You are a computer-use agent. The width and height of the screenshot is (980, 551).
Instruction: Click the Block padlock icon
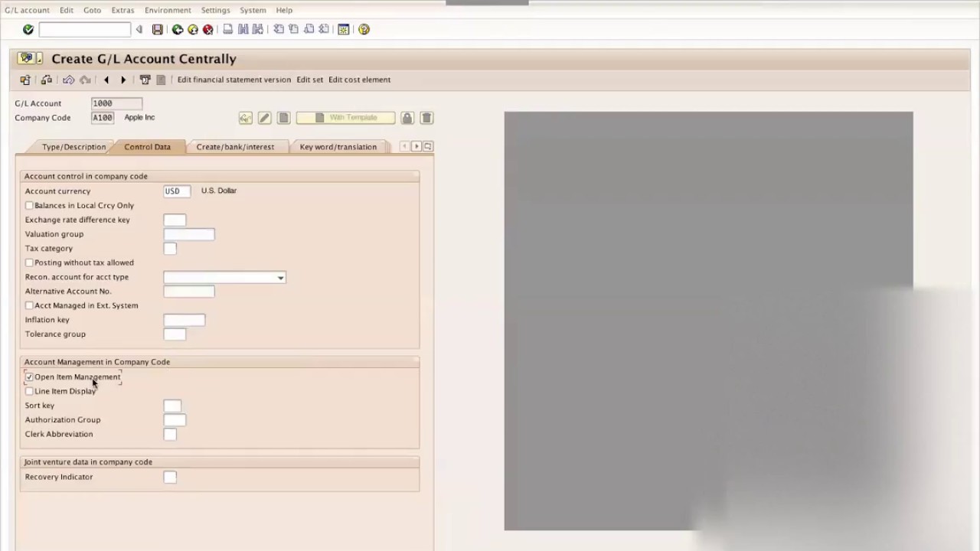click(407, 118)
